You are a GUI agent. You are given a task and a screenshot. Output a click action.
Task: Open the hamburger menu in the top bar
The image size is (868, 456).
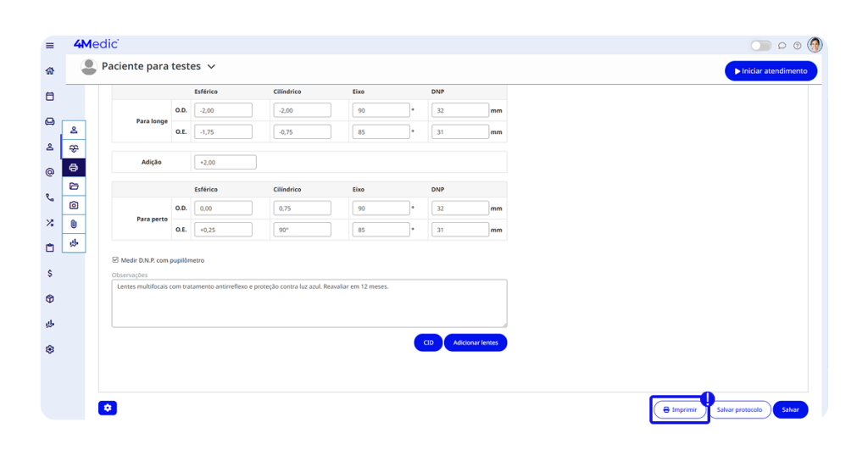tap(50, 46)
